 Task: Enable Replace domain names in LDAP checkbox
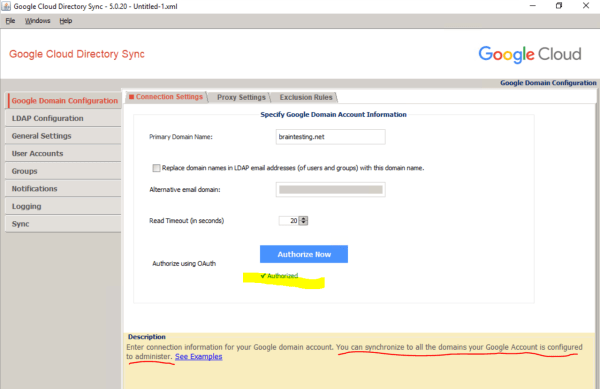(x=156, y=168)
